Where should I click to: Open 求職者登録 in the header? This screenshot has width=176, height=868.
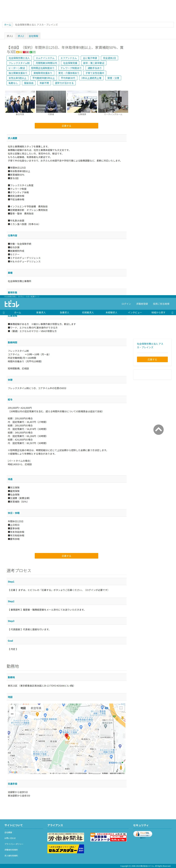pos(142,304)
